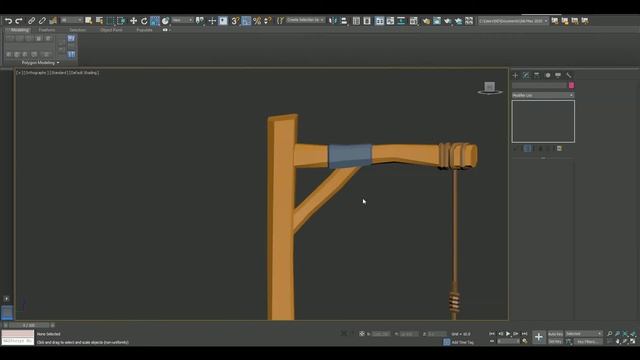Image resolution: width=640 pixels, height=360 pixels.
Task: Toggle the Scene Explorer icon
Action: coord(356,20)
